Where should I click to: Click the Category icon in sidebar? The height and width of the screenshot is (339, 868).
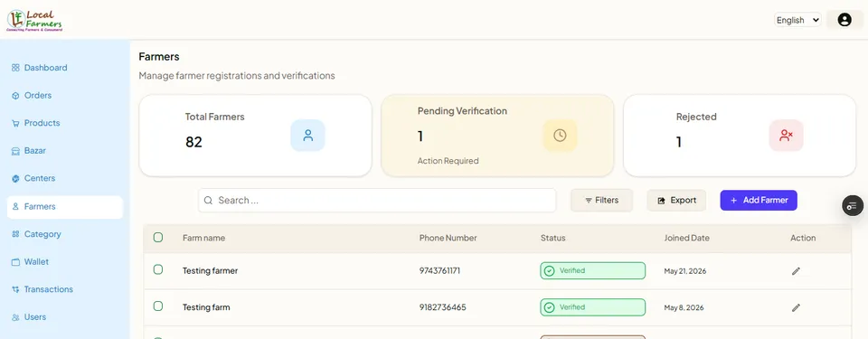point(15,234)
